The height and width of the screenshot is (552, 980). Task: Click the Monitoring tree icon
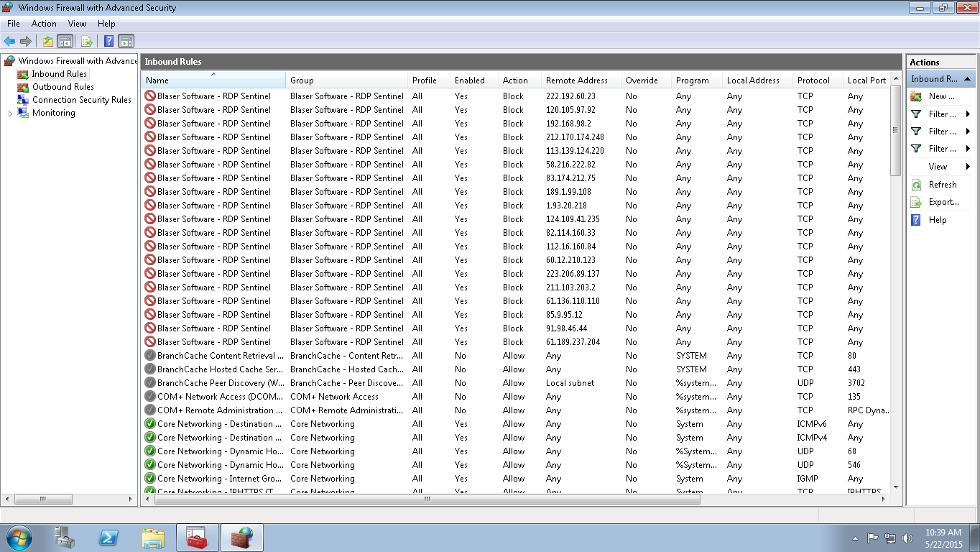tap(23, 113)
